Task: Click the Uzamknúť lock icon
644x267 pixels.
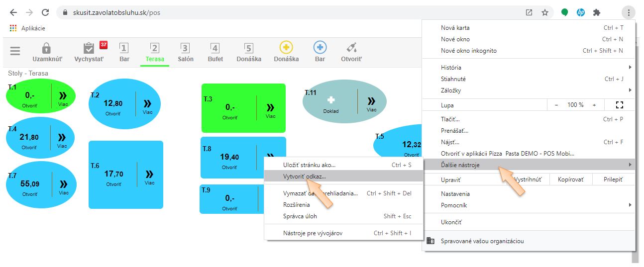Action: tap(47, 48)
